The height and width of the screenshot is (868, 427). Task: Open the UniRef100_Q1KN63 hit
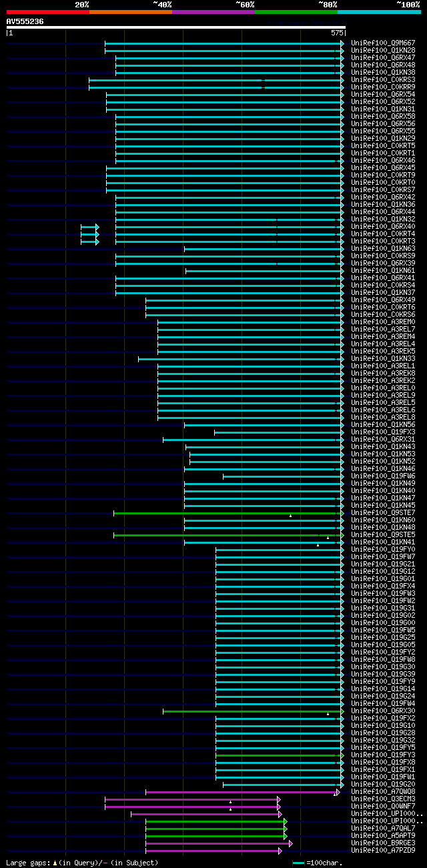pos(383,249)
